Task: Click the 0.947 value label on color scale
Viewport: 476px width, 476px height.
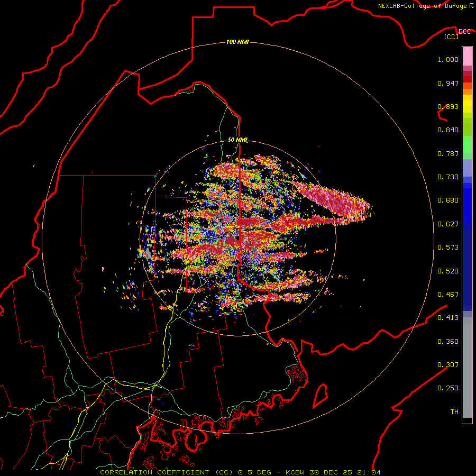Action: (448, 83)
